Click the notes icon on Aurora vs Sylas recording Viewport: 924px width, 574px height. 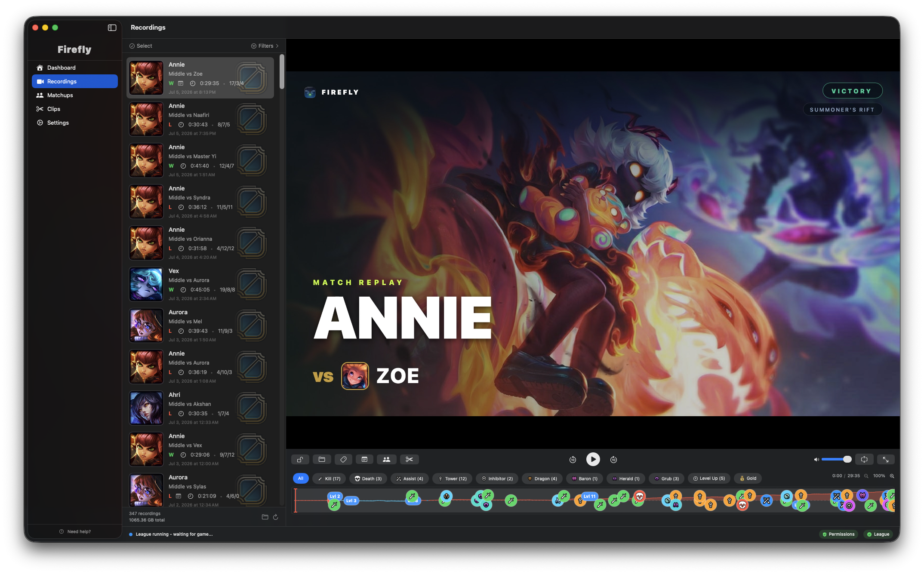pyautogui.click(x=179, y=496)
